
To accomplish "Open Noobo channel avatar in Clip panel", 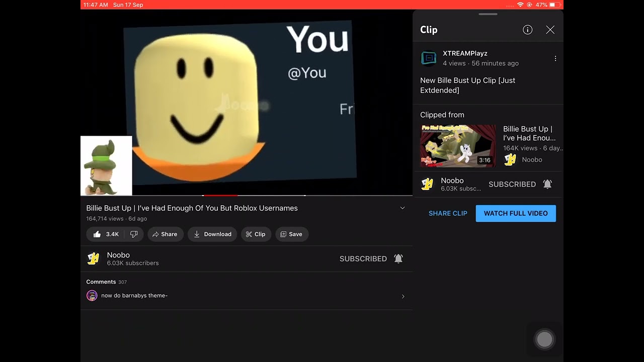I will 428,184.
